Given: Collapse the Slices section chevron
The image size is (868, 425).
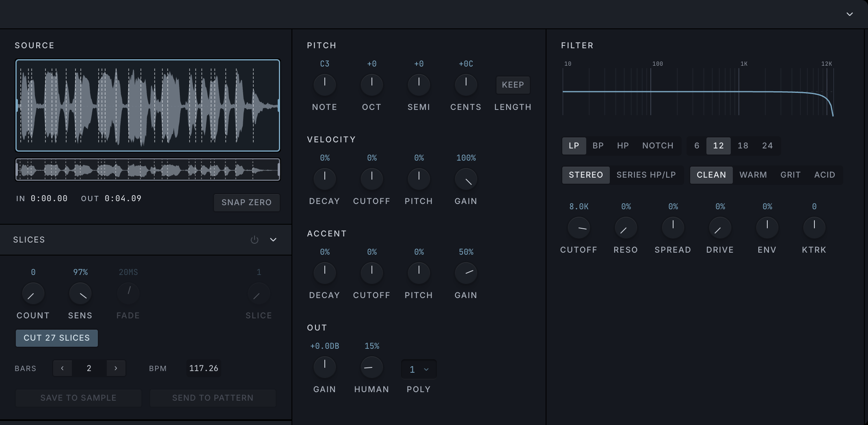Looking at the screenshot, I should [273, 240].
